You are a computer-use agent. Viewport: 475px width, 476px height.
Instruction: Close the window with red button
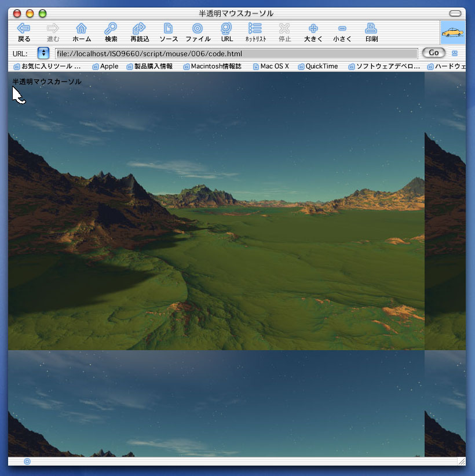[17, 13]
